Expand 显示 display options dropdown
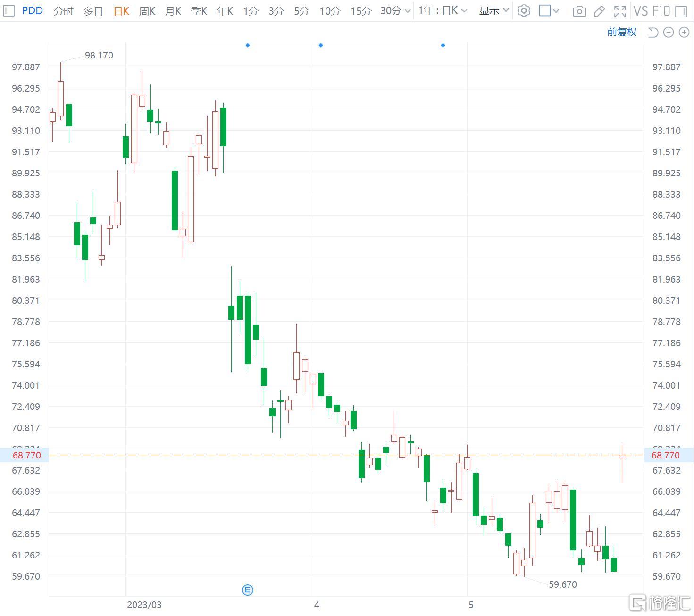 click(x=494, y=10)
